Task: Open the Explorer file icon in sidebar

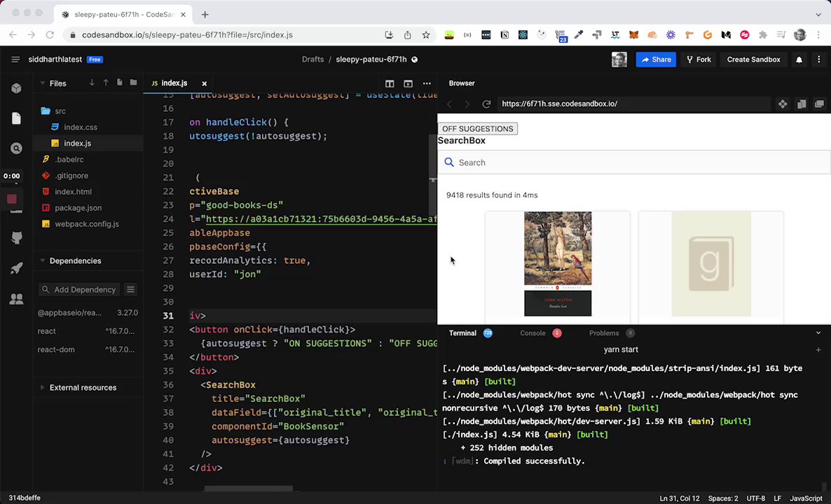Action: 16,118
